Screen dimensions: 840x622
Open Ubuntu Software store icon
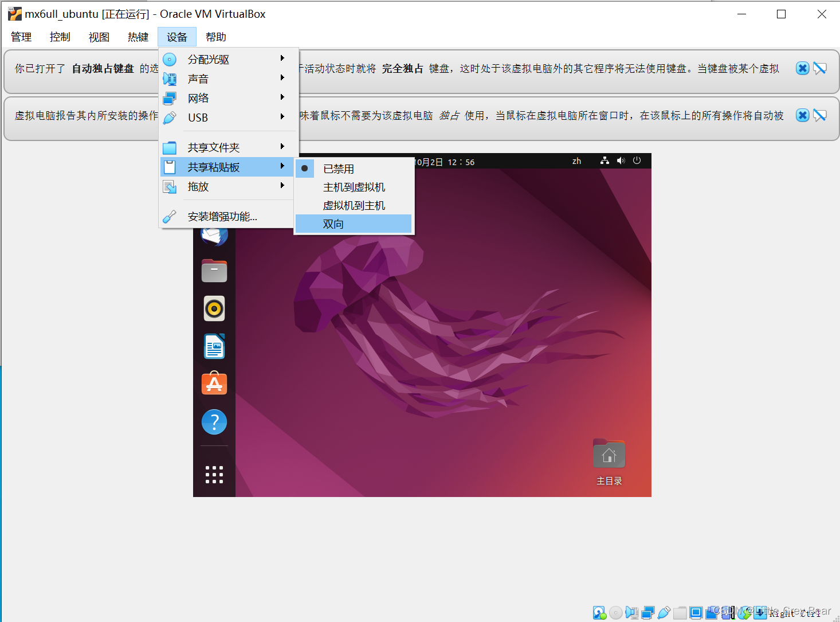click(x=214, y=384)
